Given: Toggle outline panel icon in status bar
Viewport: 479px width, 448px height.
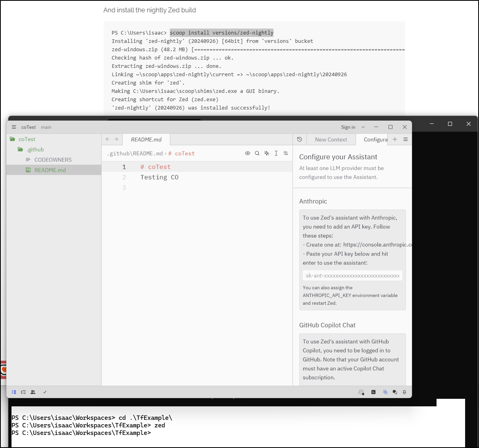Looking at the screenshot, I should [x=23, y=392].
